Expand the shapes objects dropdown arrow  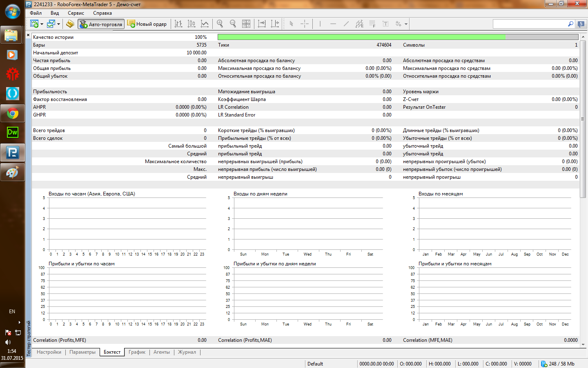point(406,24)
